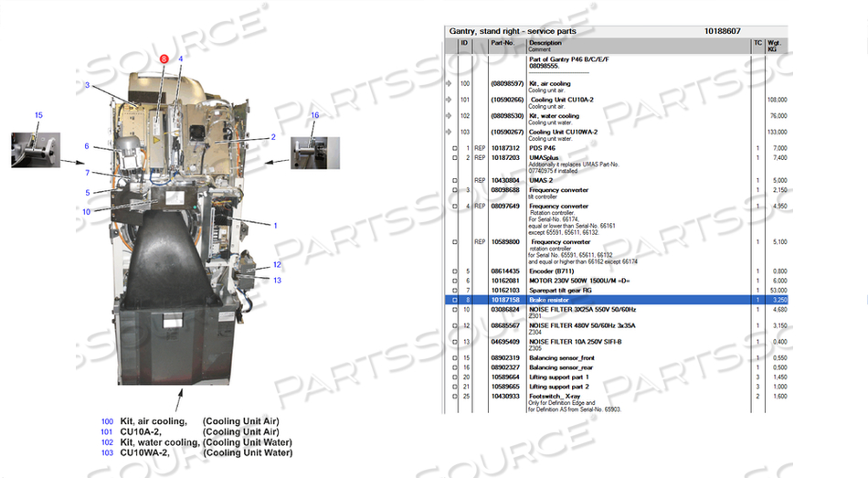Tick the checkbox for Frequency converter 08097649

click(455, 206)
